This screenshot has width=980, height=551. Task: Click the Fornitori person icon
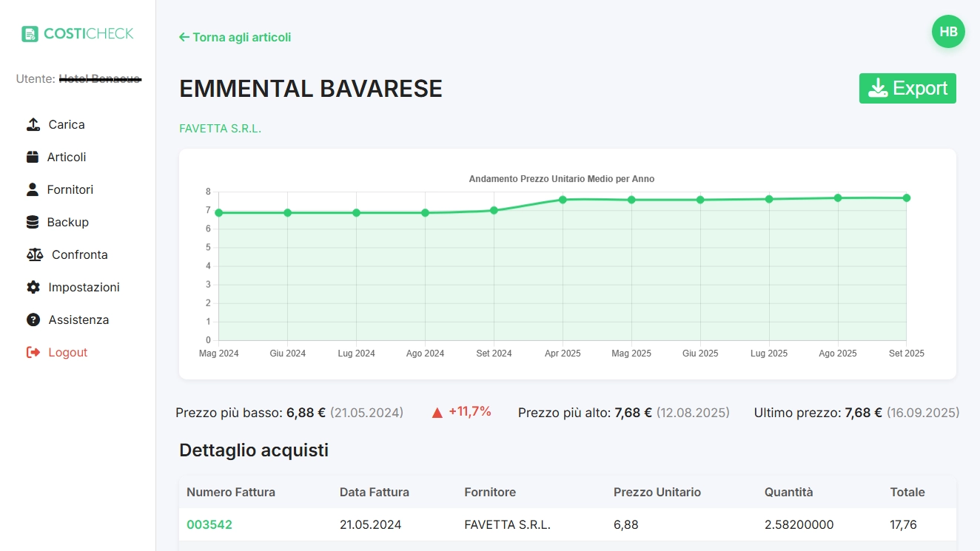pyautogui.click(x=32, y=189)
